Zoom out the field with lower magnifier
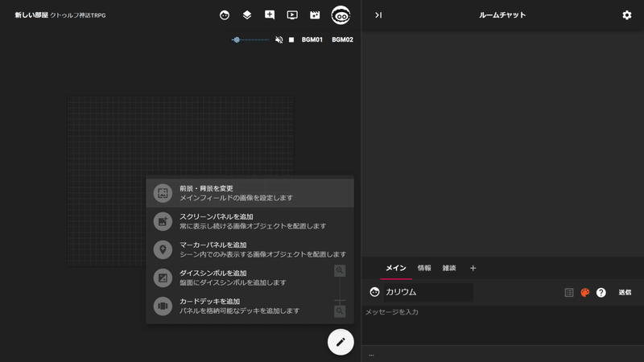The height and width of the screenshot is (362, 644). coord(340,311)
